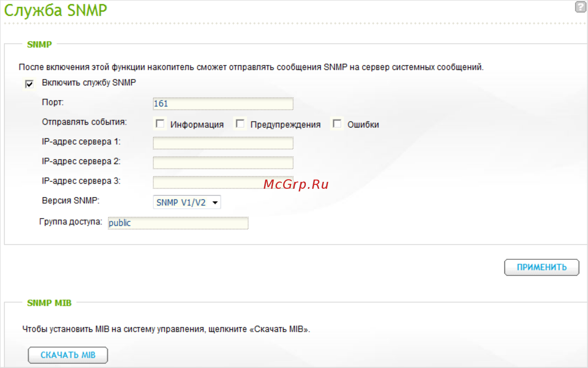Focus the IP-адрес сервера 3 field

click(223, 183)
